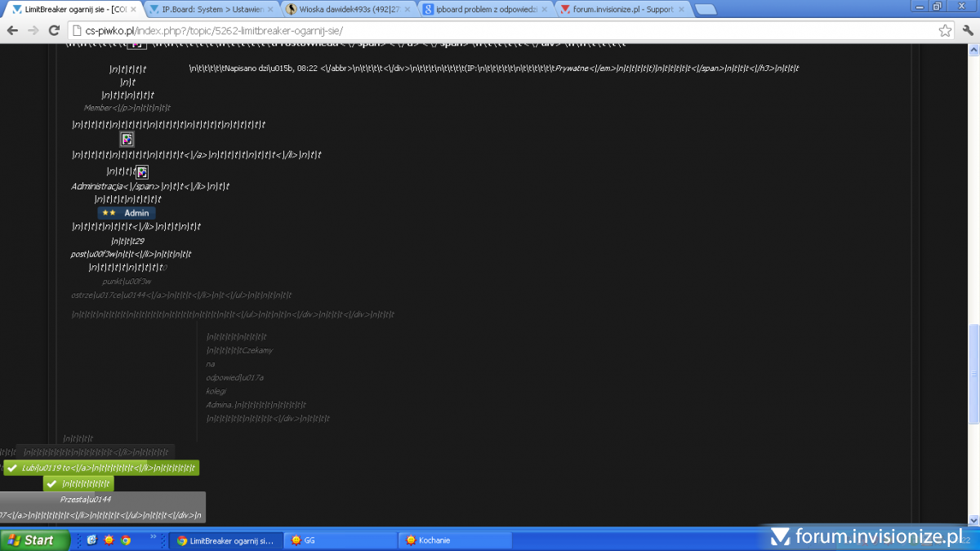Close the forum.invisionize.pl tab

click(x=680, y=10)
